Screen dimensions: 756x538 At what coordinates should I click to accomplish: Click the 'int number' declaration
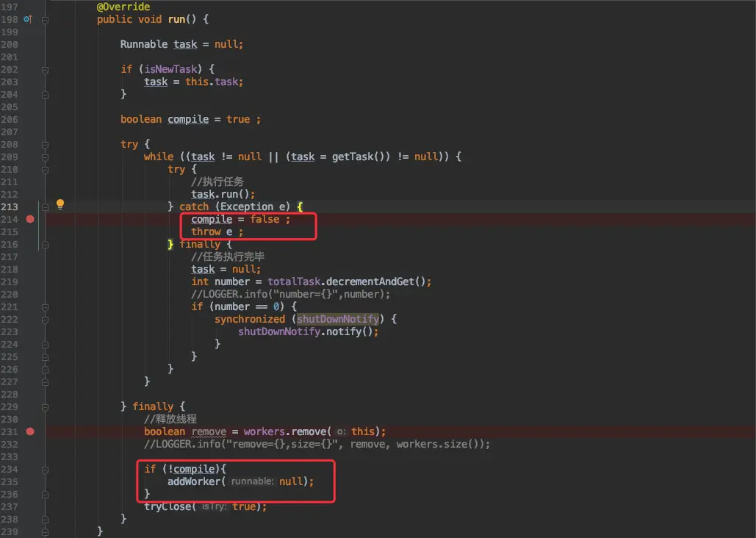220,281
